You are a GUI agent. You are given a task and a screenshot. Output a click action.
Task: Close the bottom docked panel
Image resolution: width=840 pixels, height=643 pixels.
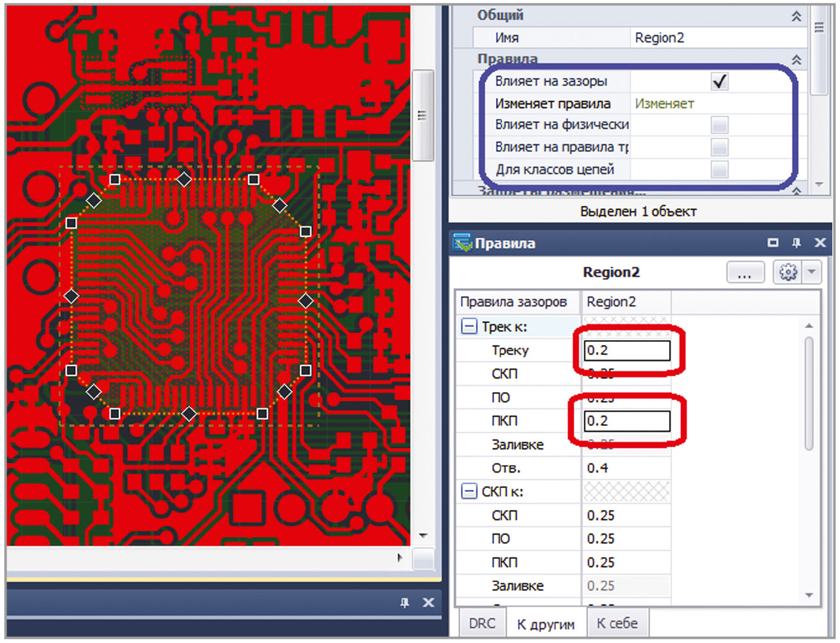click(428, 603)
